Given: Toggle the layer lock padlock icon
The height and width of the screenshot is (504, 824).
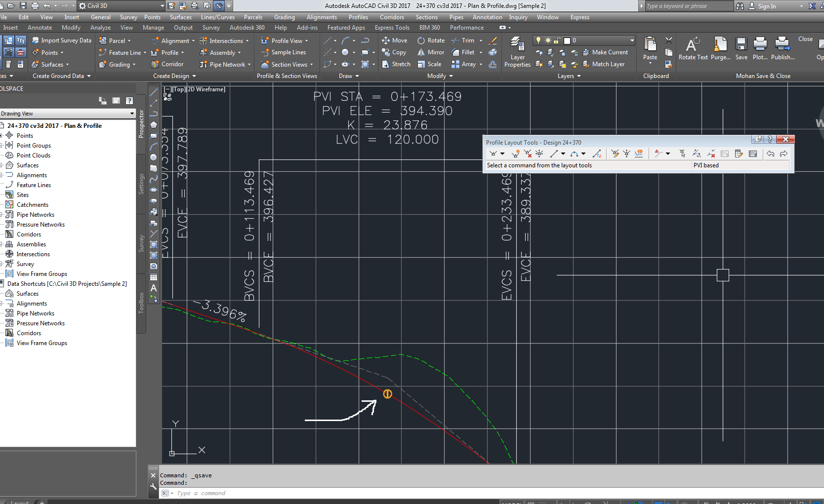Looking at the screenshot, I should pos(557,40).
